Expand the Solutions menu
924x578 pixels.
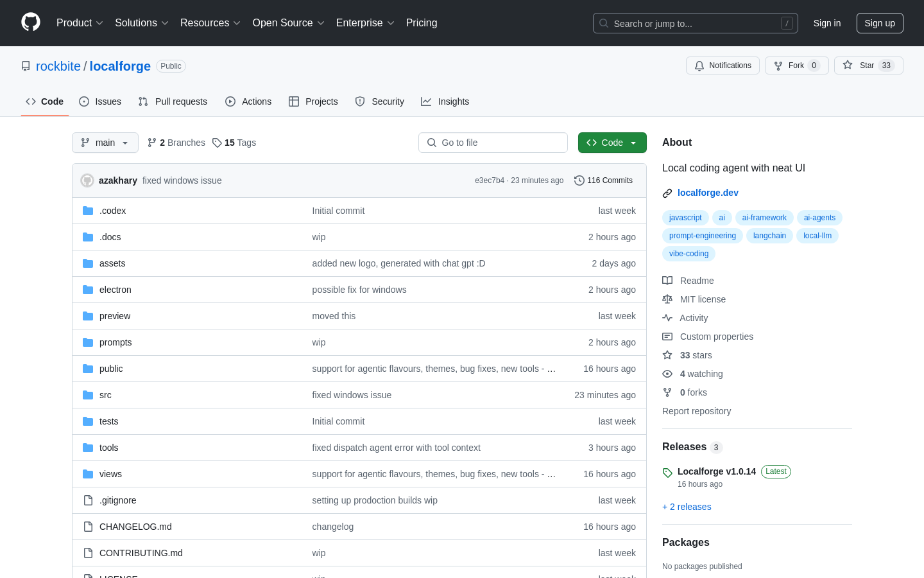[142, 22]
